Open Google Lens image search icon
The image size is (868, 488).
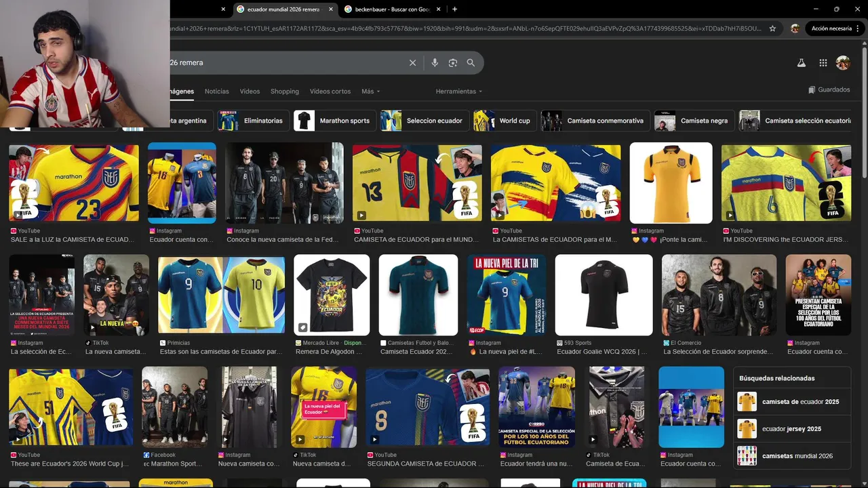click(x=453, y=62)
